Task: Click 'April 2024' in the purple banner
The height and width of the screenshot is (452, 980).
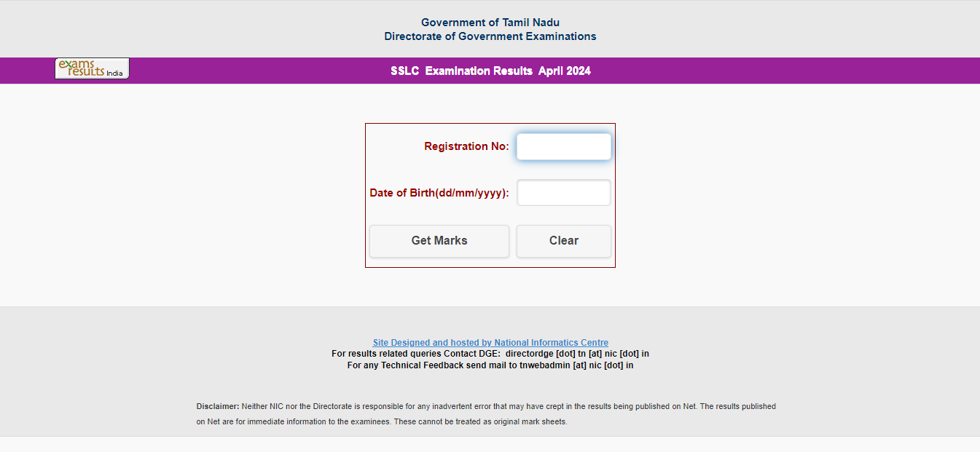Action: pos(565,71)
